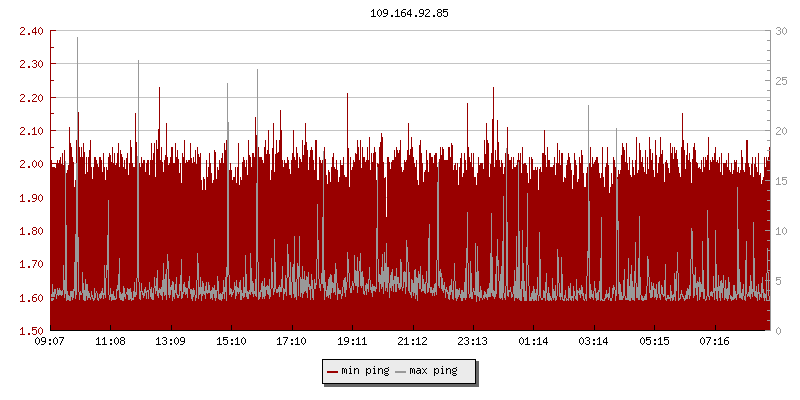The width and height of the screenshot is (800, 400).
Task: Click the 1.50 value on left axis
Action: (x=31, y=331)
